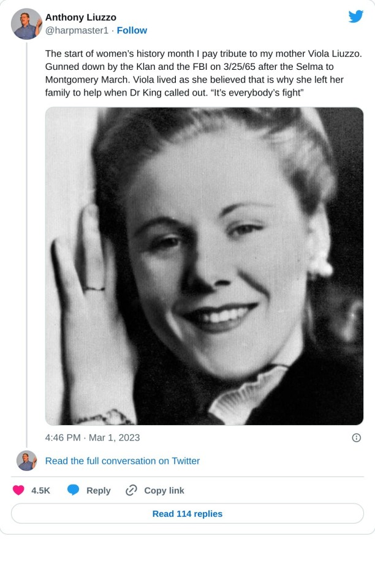Click the Copy link label
Image resolution: width=375 pixels, height=588 pixels.
(164, 490)
